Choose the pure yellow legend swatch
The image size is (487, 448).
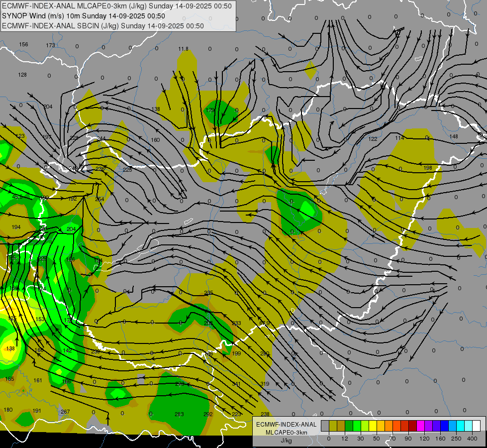click(373, 426)
